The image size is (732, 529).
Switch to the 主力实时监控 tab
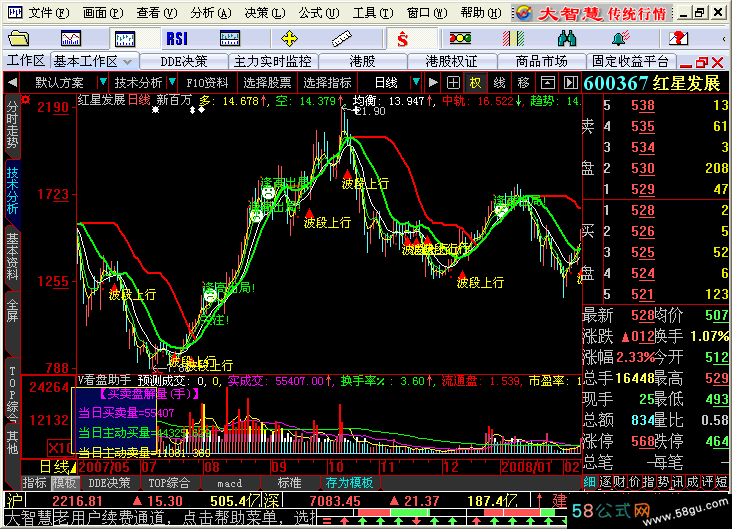[x=273, y=61]
